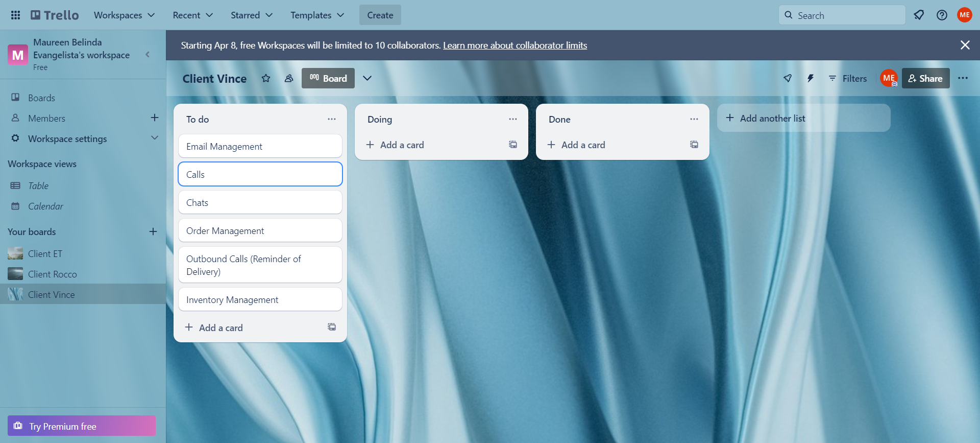Click Add another list
Viewport: 980px width, 443px height.
tap(804, 118)
